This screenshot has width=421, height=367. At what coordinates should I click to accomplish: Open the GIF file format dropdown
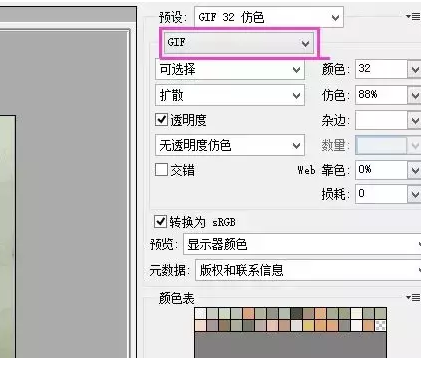click(239, 43)
